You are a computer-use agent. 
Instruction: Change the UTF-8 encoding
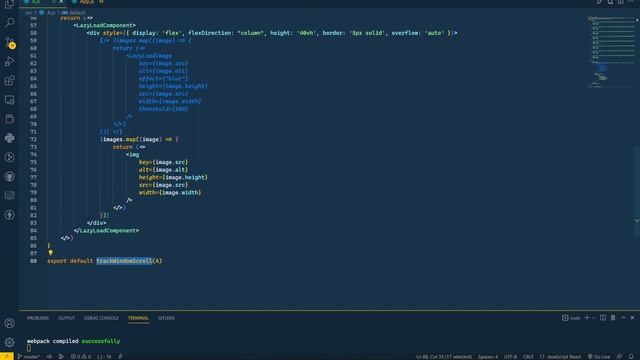point(510,356)
